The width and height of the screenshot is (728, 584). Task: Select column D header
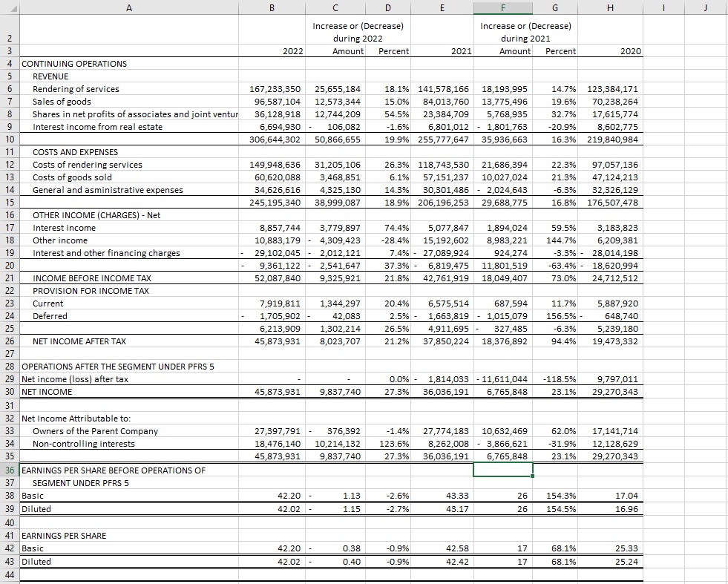point(388,7)
